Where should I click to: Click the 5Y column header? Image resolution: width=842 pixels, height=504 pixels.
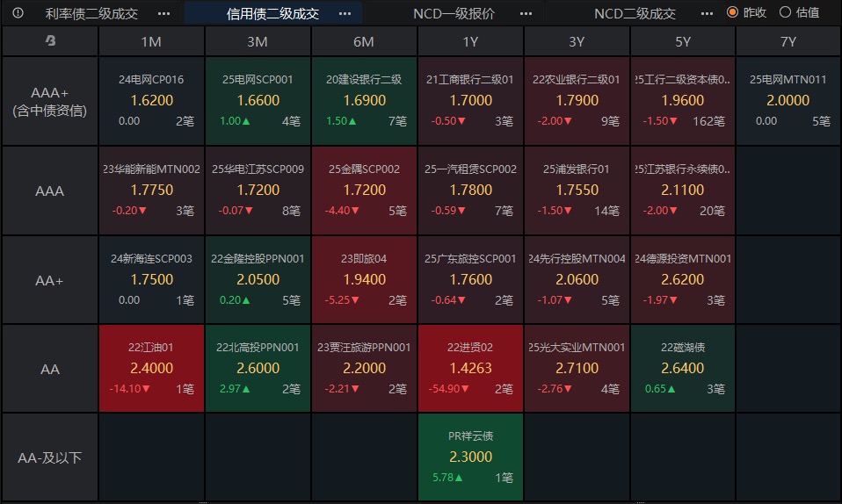(x=683, y=41)
